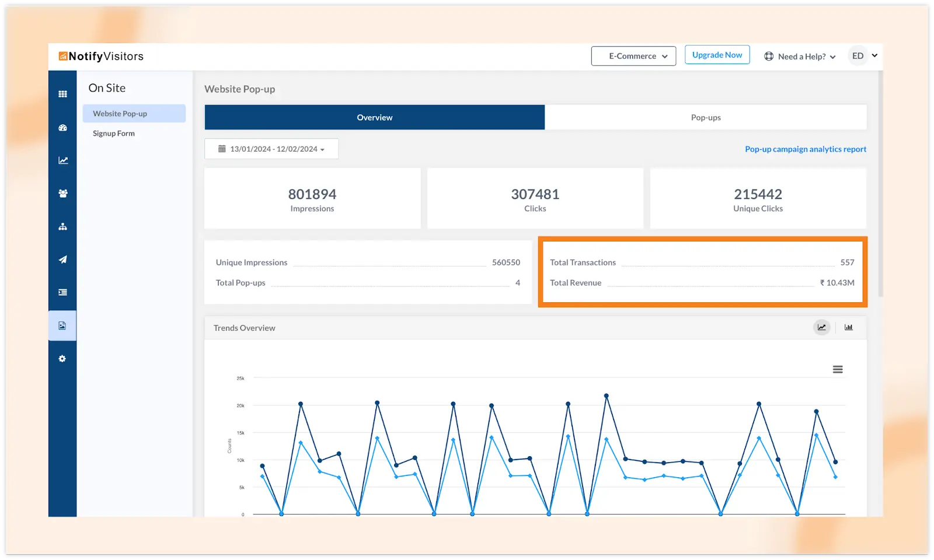Screen dimensions: 934x560
Task: Expand the E-Commerce dropdown
Action: click(633, 56)
